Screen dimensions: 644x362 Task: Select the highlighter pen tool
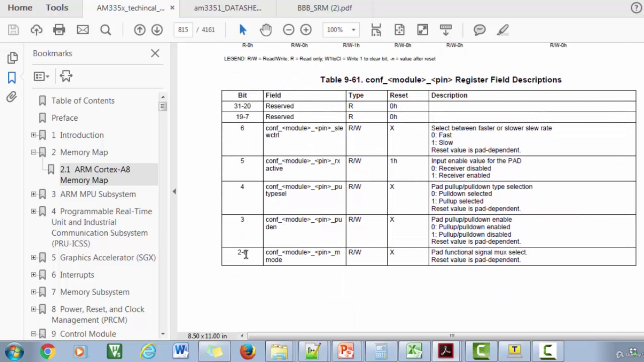pyautogui.click(x=503, y=30)
